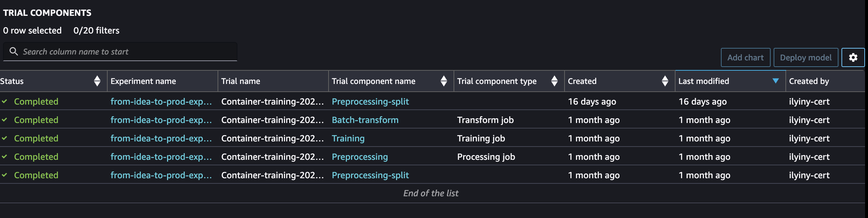Open table settings gear icon
This screenshot has height=218, width=868.
pos(853,57)
